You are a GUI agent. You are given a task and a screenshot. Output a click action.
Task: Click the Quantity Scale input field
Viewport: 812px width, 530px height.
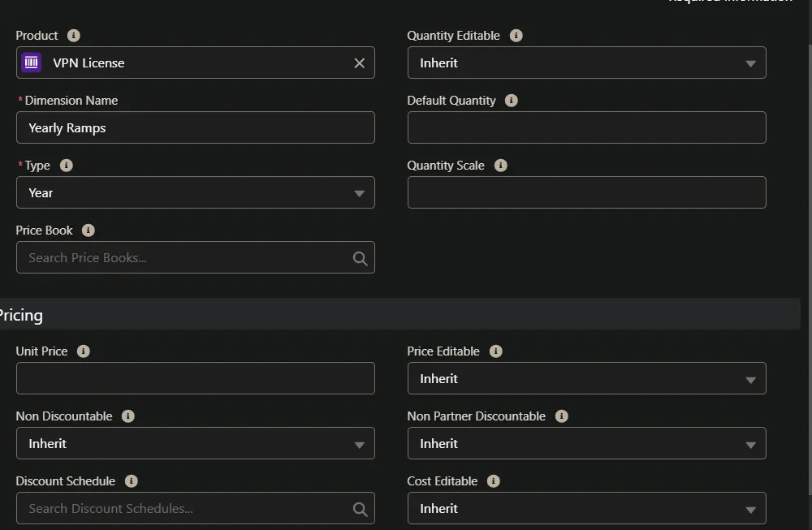click(587, 192)
